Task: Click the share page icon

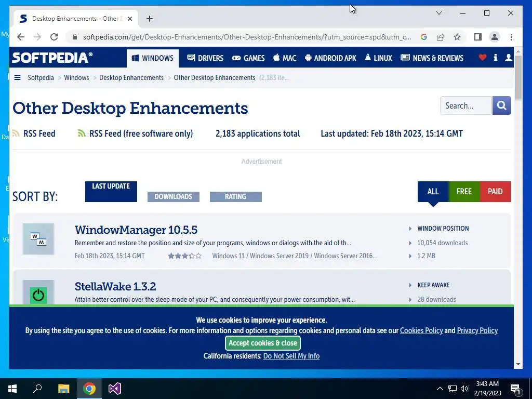Action: 441,37
